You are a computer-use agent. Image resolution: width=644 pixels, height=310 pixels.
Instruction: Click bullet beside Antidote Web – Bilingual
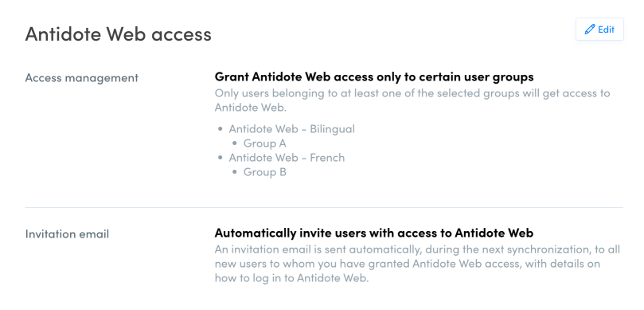click(x=221, y=129)
